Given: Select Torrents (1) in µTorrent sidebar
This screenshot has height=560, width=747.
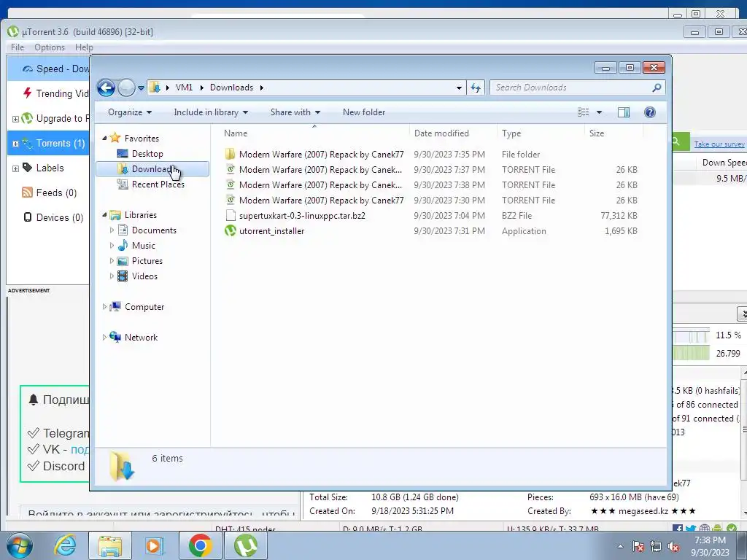Looking at the screenshot, I should 49,143.
